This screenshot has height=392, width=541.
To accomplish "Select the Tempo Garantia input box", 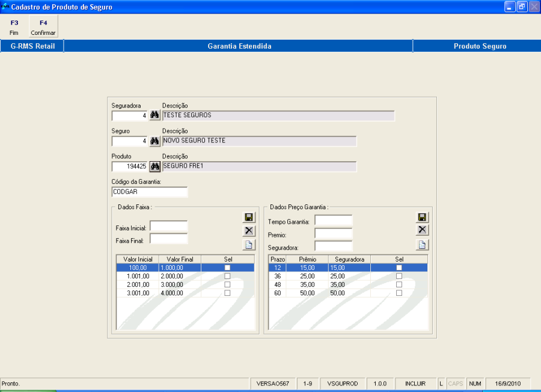I will [333, 221].
